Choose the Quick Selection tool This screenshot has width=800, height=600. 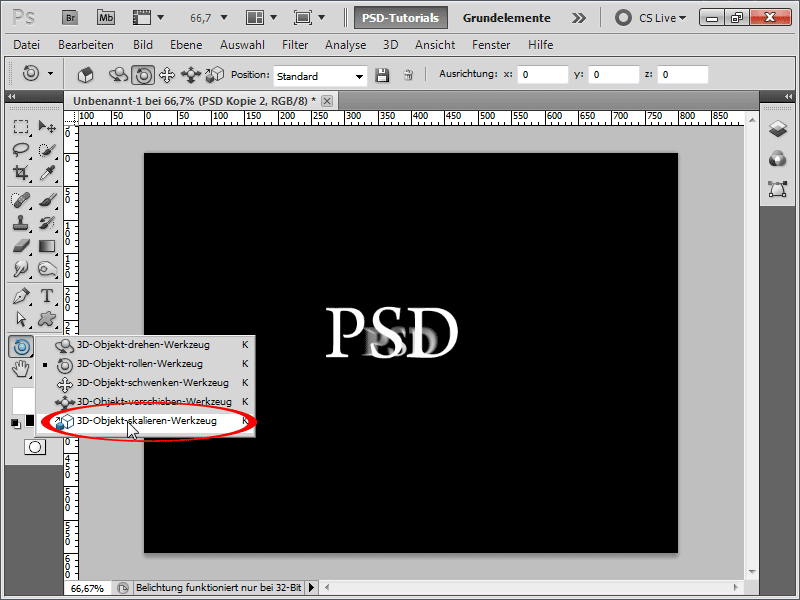(47, 149)
